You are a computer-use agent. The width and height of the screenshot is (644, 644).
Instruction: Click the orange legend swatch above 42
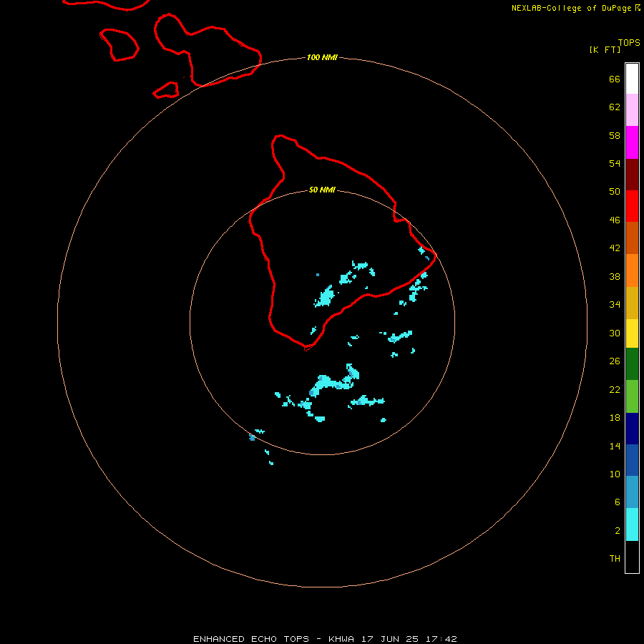tap(632, 270)
